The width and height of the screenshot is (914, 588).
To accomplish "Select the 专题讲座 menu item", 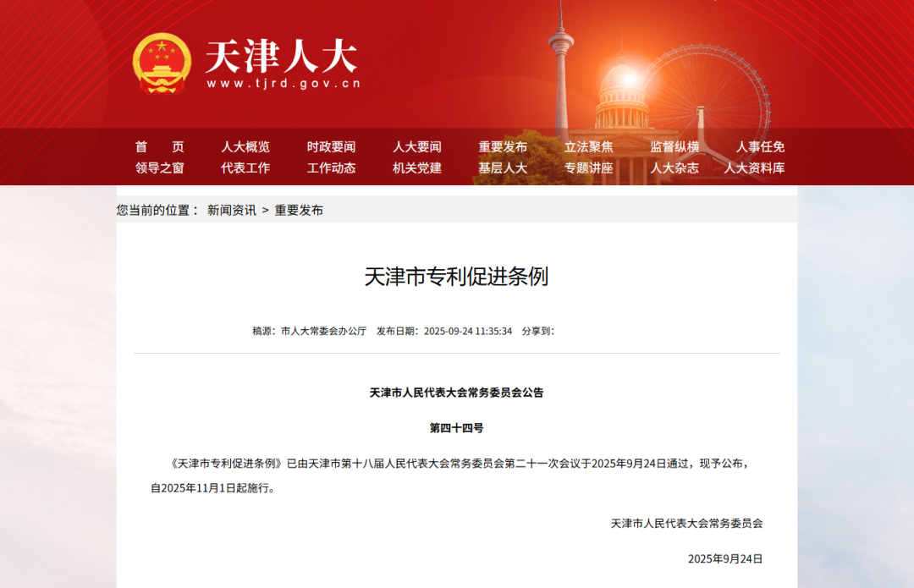I will [589, 168].
